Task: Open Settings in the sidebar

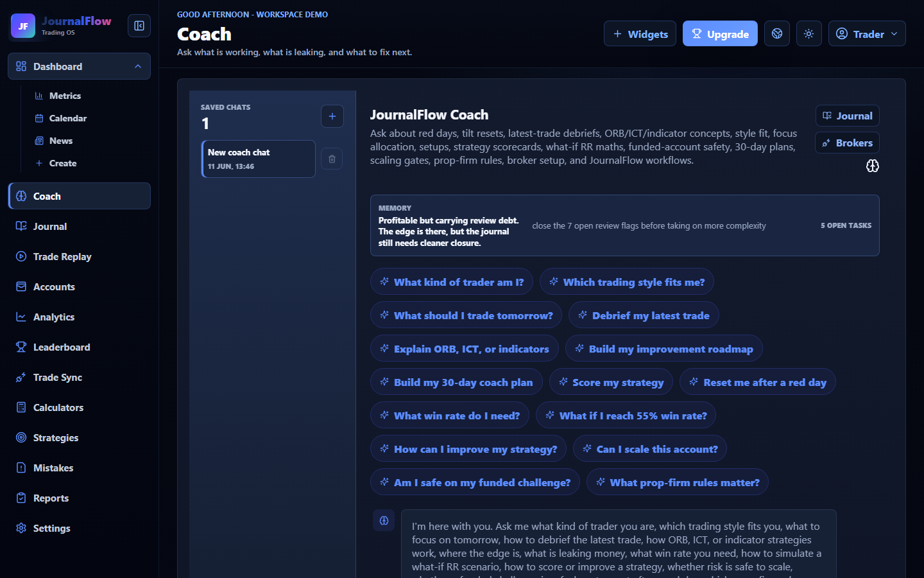Action: coord(80,528)
